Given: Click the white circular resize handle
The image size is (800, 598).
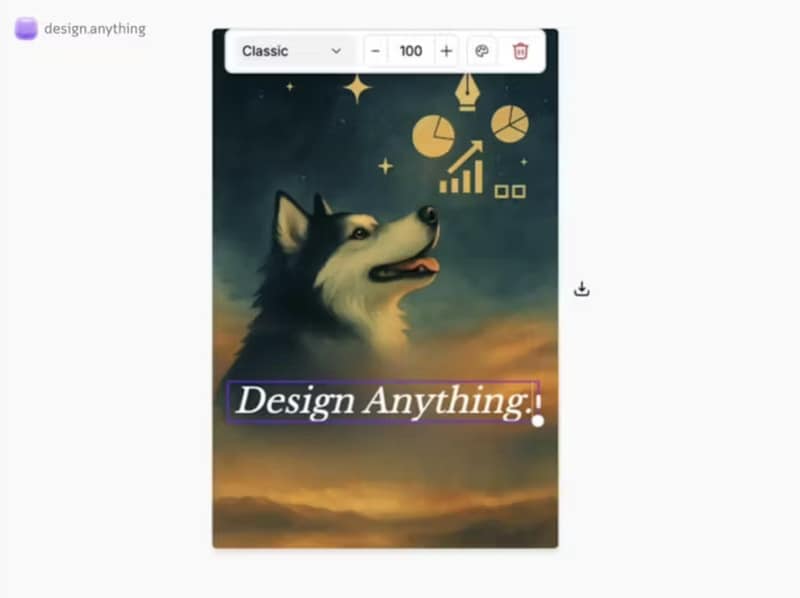Looking at the screenshot, I should click(x=538, y=420).
